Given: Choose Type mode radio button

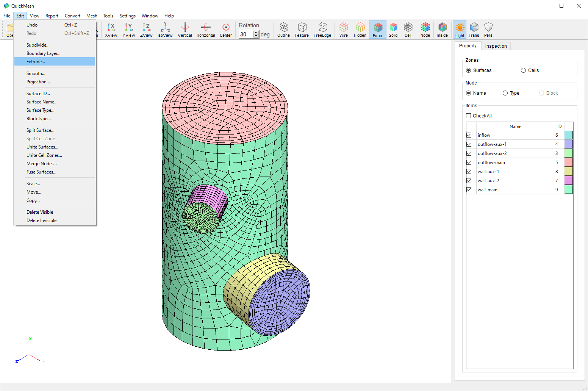Looking at the screenshot, I should point(505,93).
